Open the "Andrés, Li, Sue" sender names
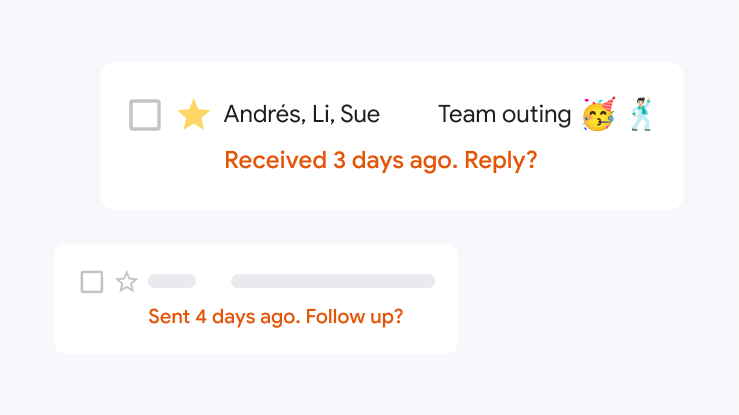739x415 pixels. click(301, 115)
